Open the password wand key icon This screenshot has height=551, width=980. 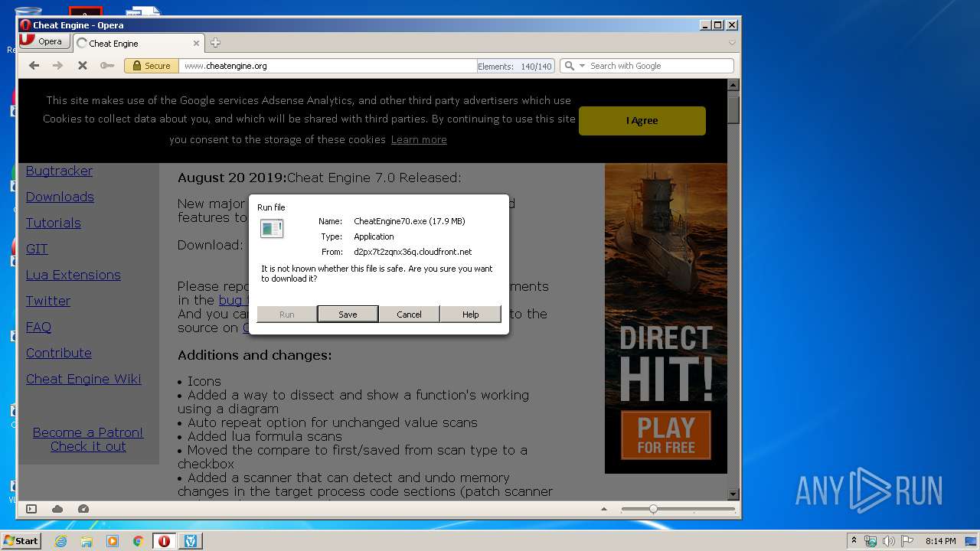pyautogui.click(x=107, y=66)
